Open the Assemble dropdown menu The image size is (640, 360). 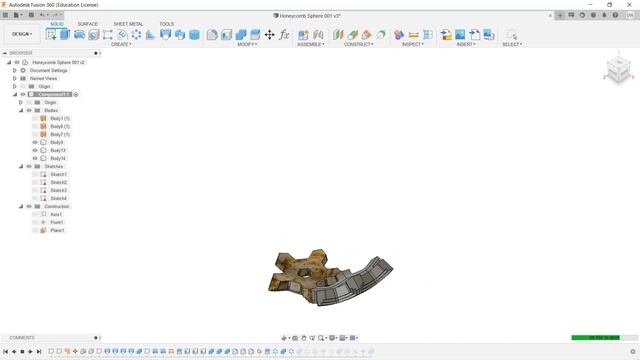tap(311, 44)
